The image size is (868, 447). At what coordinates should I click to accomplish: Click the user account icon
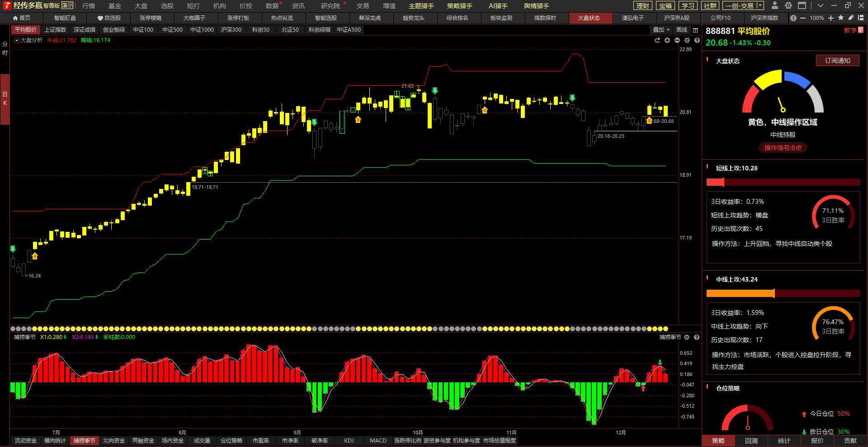775,5
